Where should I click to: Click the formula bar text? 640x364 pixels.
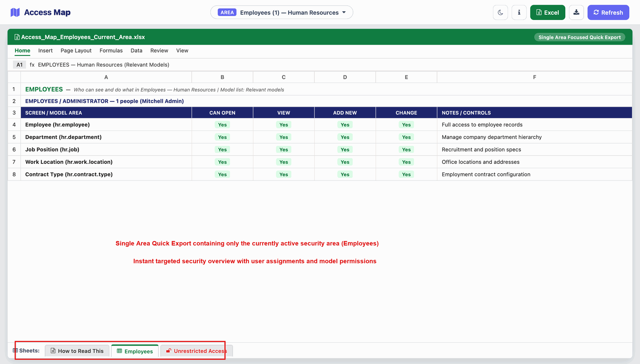coord(104,65)
